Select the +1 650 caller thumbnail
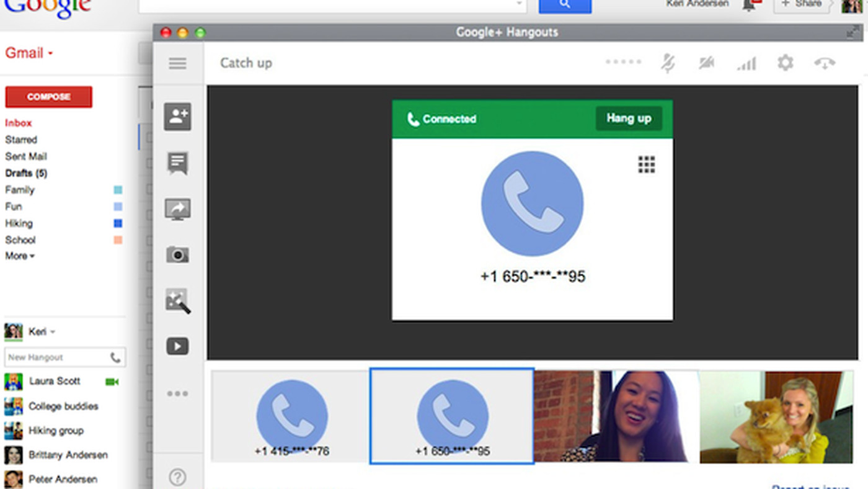Image resolution: width=868 pixels, height=489 pixels. click(452, 416)
